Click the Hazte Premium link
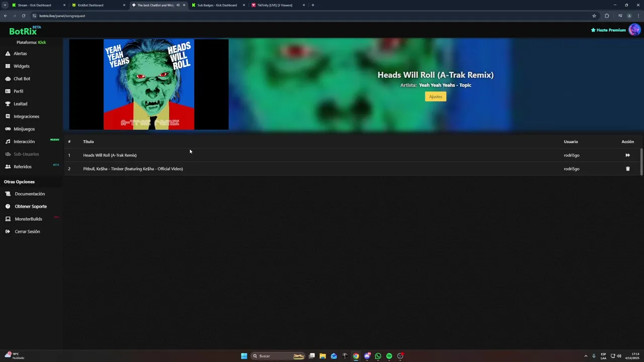The image size is (644, 362). click(x=608, y=30)
